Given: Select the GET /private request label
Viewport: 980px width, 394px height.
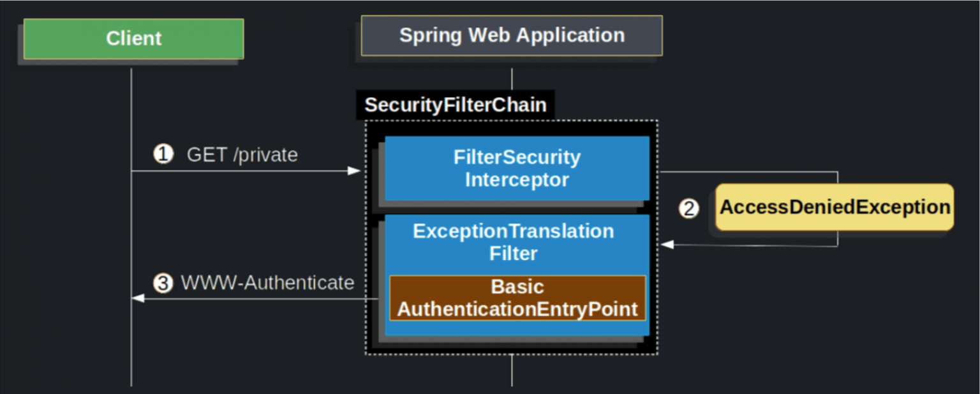Looking at the screenshot, I should point(242,155).
